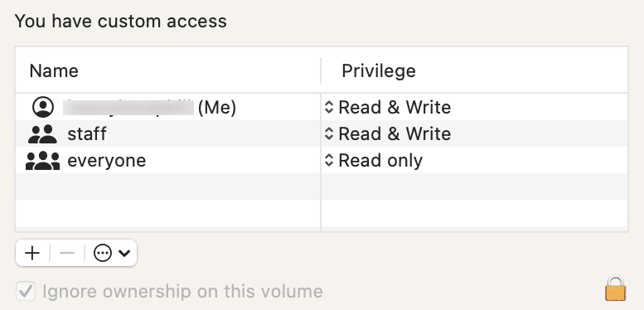Screen dimensions: 644x310
Task: Click the first empty row in permissions table
Action: (322, 186)
